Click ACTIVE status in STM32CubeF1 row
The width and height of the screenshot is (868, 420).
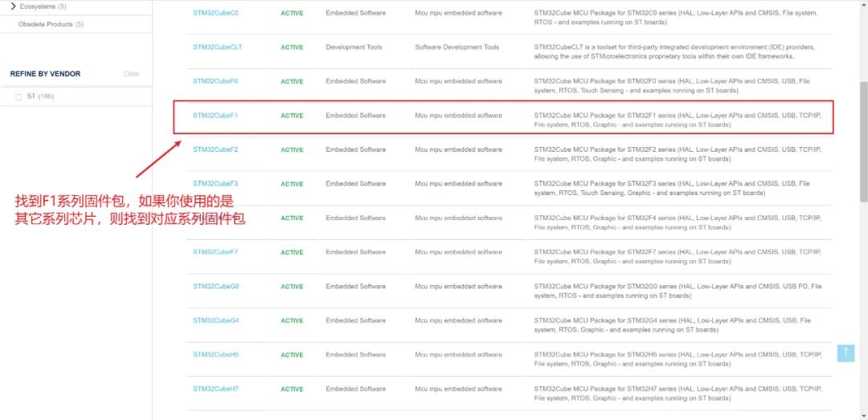tap(292, 116)
